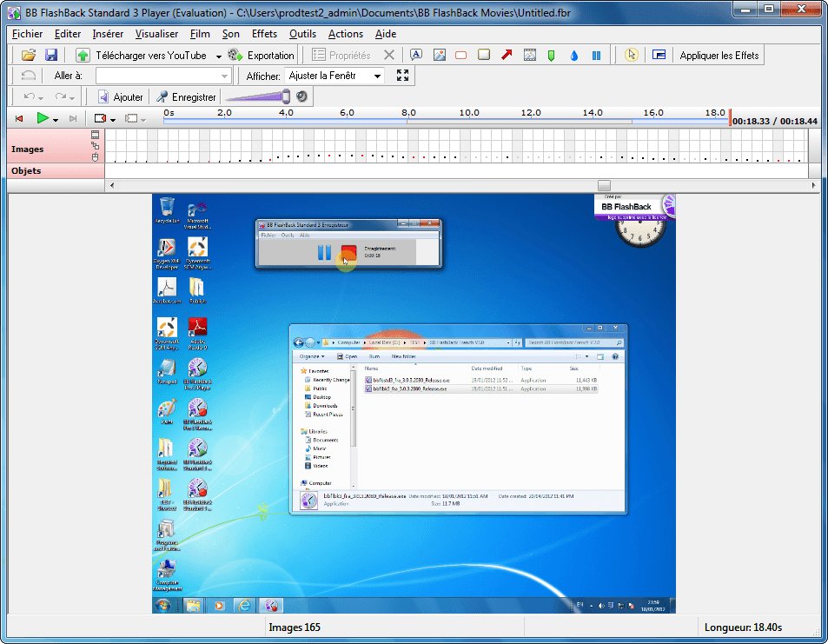
Task: Open the greyed crop tool dropdown
Action: 143,120
